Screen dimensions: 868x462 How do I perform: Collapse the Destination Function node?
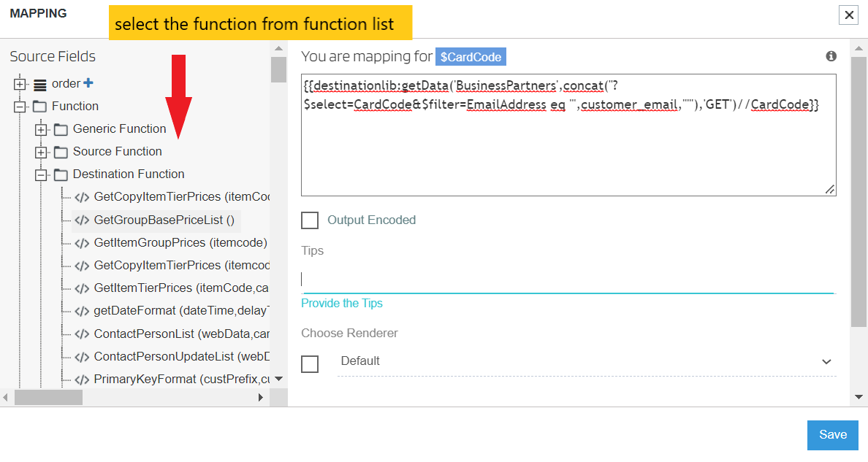point(41,175)
